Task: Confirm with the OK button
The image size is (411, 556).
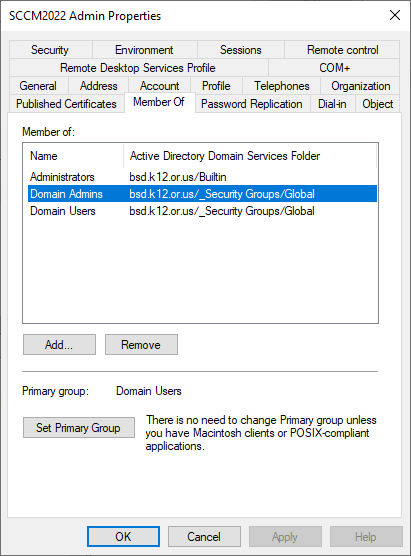Action: pyautogui.click(x=123, y=536)
